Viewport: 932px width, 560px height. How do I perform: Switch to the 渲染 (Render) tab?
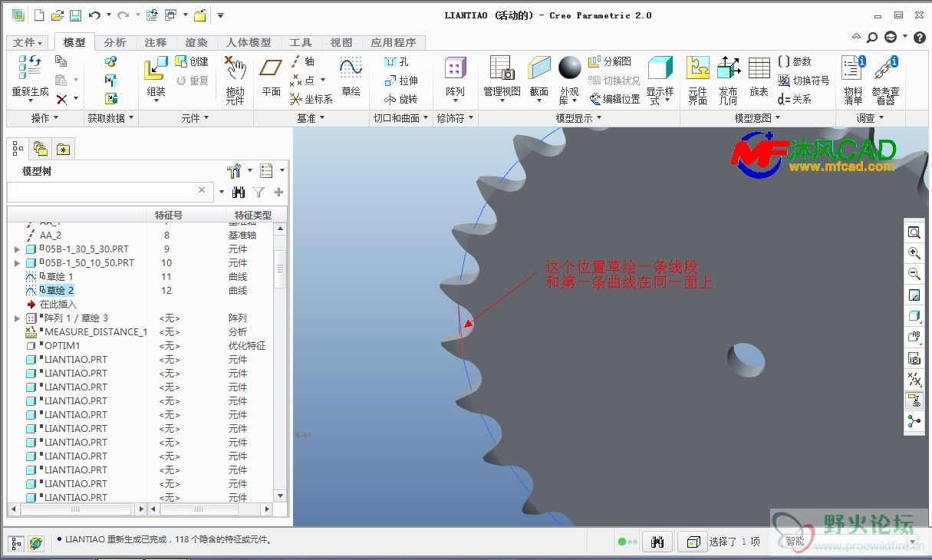196,43
